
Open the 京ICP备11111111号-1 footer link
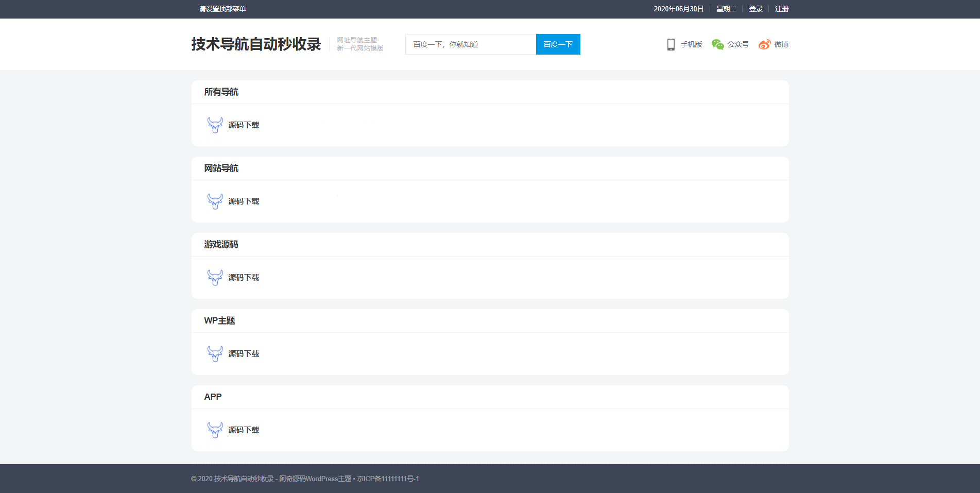click(x=387, y=479)
